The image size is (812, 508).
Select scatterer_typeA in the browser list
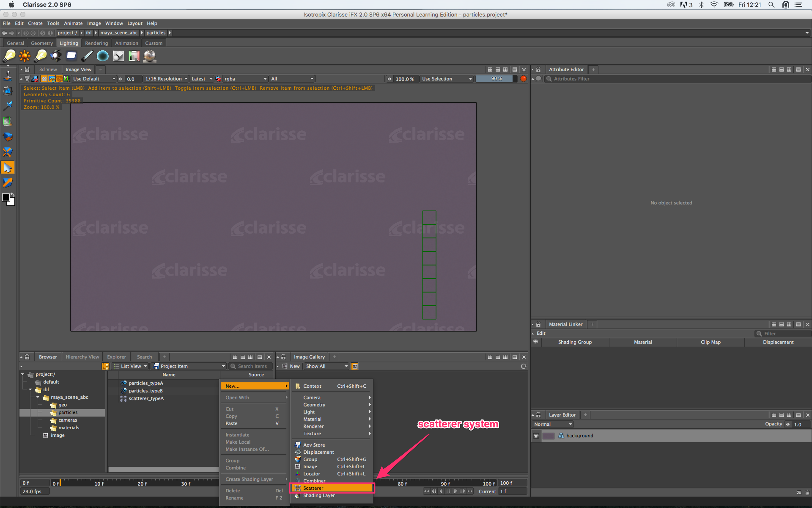tap(146, 398)
